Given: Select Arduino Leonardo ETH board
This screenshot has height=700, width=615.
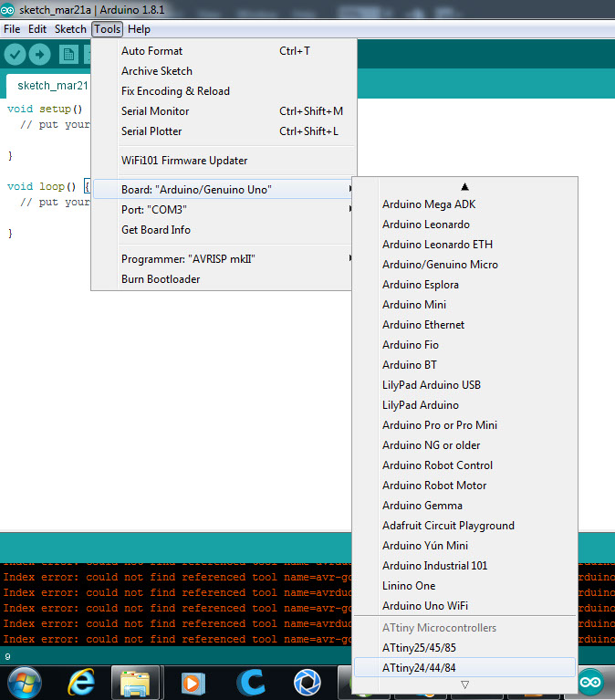Looking at the screenshot, I should pyautogui.click(x=464, y=245).
